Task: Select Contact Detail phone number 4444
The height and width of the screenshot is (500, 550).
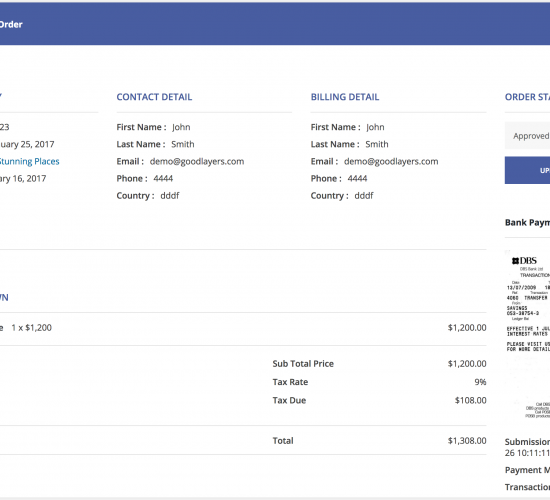Action: click(163, 179)
